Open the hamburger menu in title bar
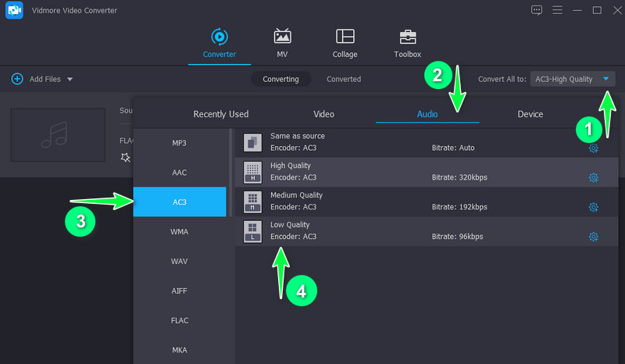 556,10
